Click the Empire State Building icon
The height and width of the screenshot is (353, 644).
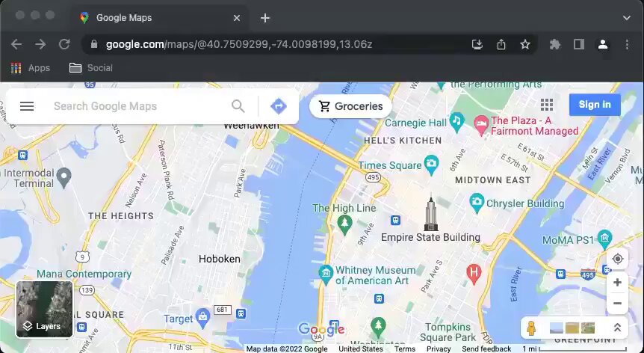point(431,214)
